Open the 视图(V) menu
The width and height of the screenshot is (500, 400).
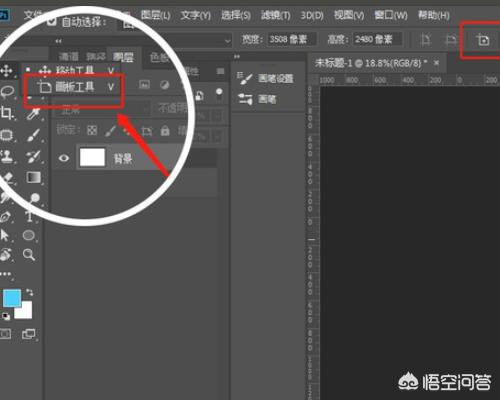[x=349, y=15]
